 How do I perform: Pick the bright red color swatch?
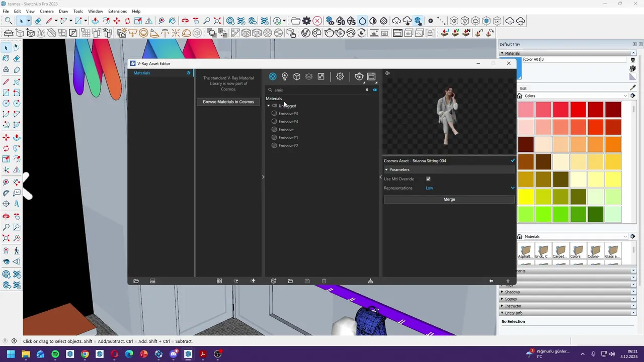coord(578,109)
